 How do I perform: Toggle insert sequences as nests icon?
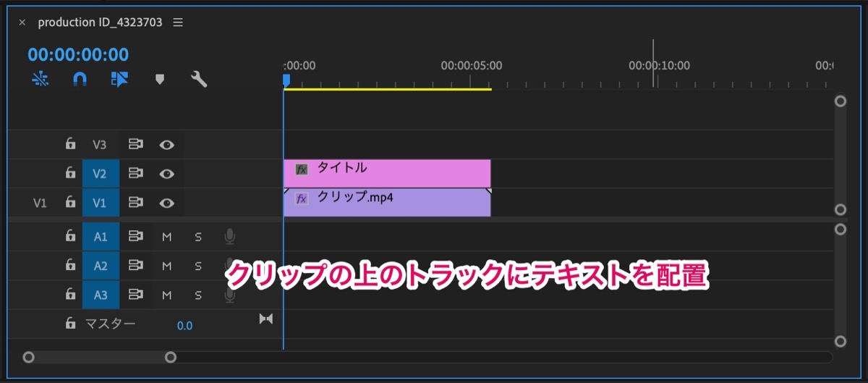click(x=41, y=79)
